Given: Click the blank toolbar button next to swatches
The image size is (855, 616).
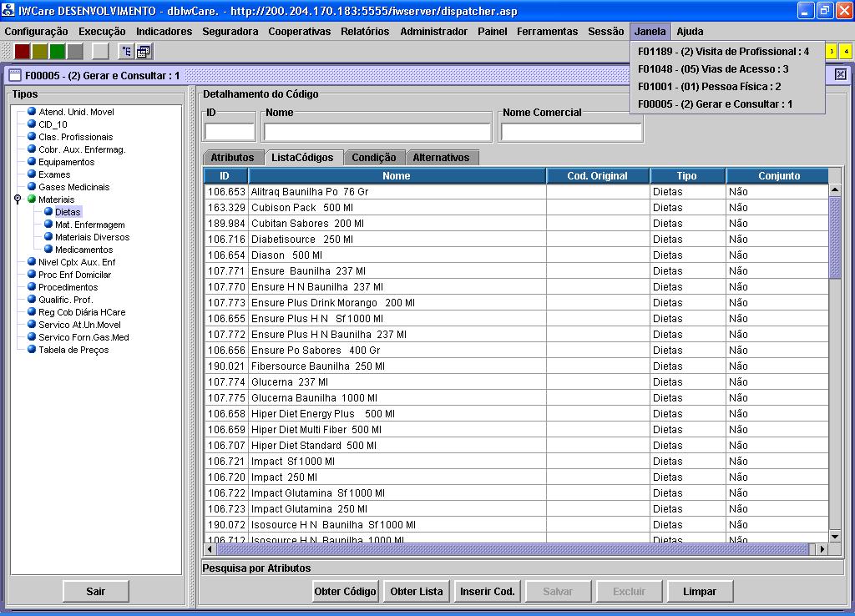Looking at the screenshot, I should tap(100, 52).
